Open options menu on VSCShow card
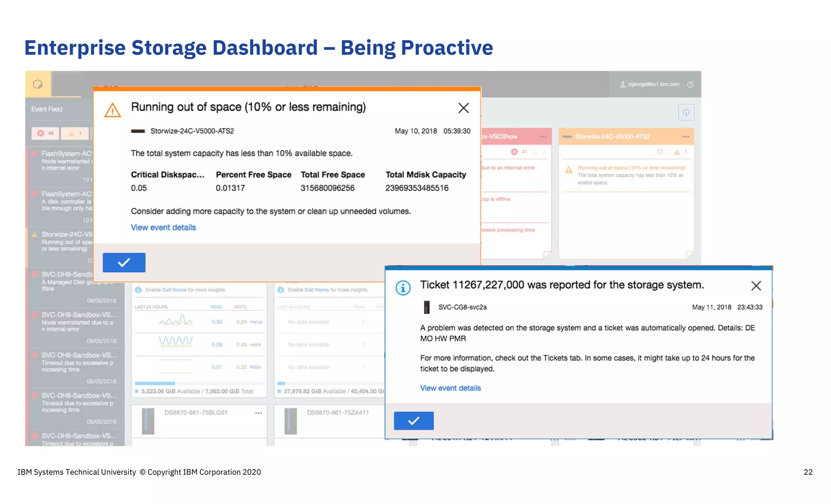831x504 pixels. click(543, 137)
